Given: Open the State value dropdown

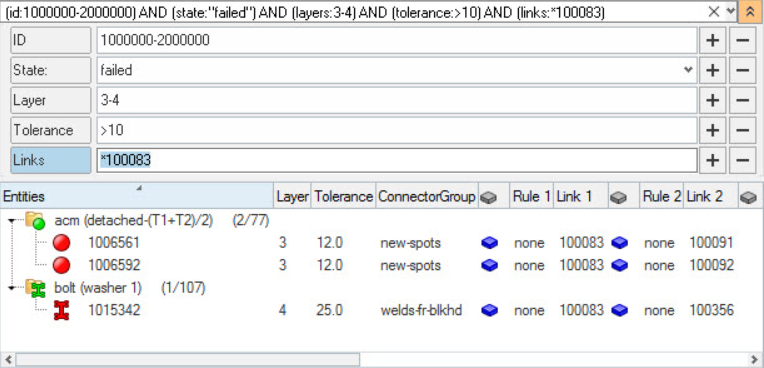Looking at the screenshot, I should coord(688,70).
